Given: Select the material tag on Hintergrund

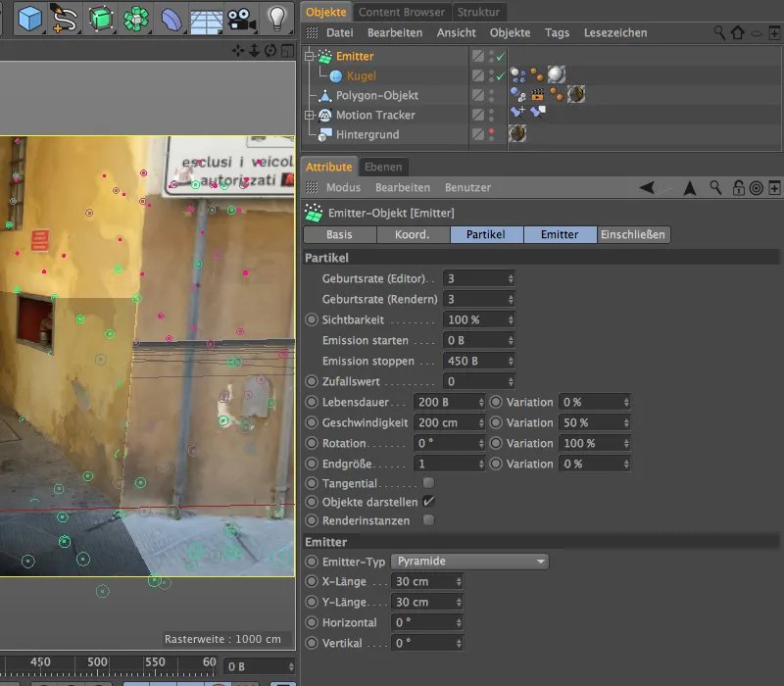Looking at the screenshot, I should click(x=517, y=133).
